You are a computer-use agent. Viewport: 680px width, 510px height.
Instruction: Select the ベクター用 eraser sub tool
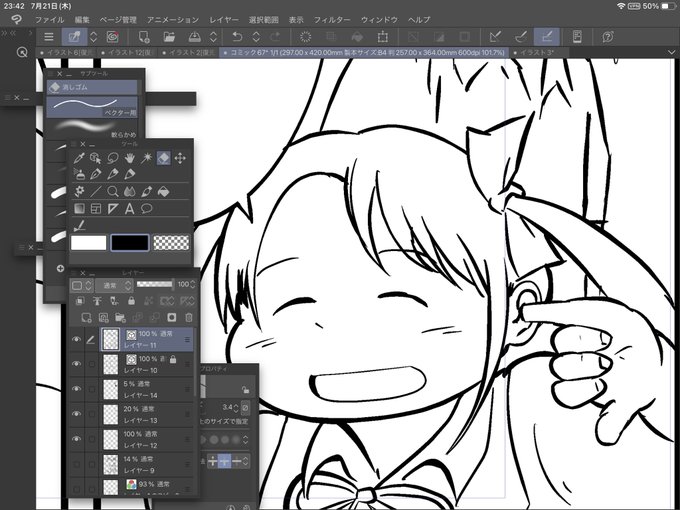pos(92,107)
